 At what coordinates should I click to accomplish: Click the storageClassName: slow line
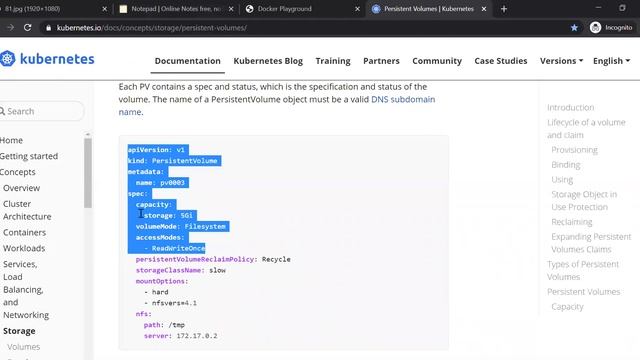[x=180, y=270]
